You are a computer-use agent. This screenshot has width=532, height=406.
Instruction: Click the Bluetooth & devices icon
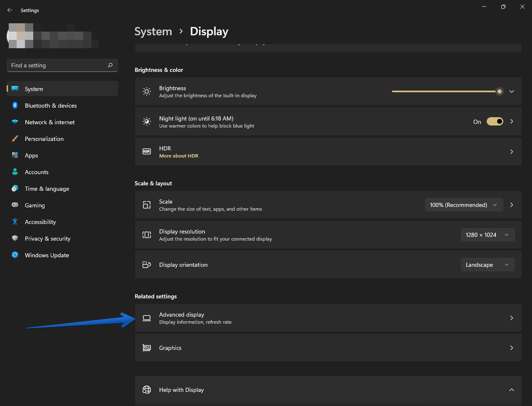(15, 106)
